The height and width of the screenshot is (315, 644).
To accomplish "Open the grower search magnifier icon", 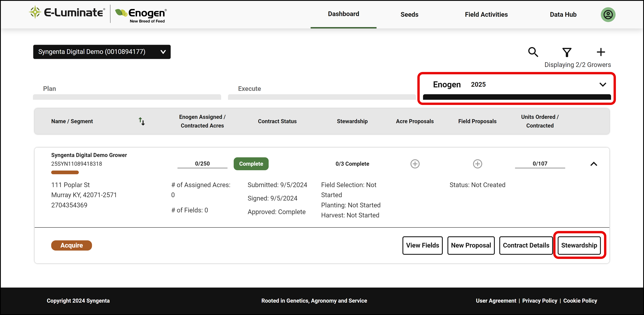I will 533,52.
